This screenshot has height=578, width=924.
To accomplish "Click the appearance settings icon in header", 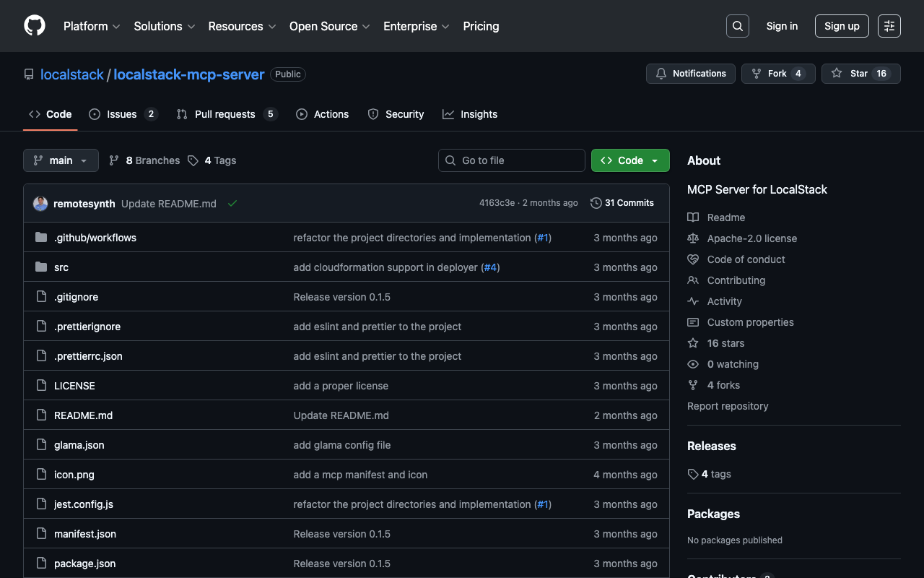I will pos(889,26).
